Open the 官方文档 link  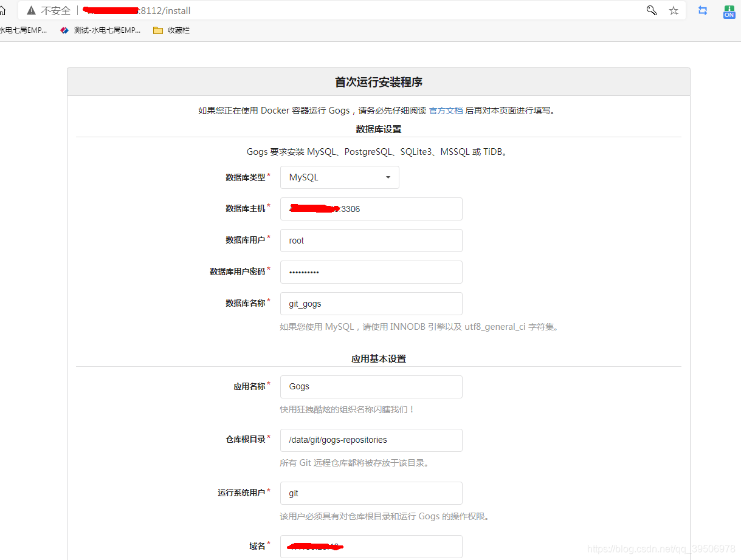(446, 111)
